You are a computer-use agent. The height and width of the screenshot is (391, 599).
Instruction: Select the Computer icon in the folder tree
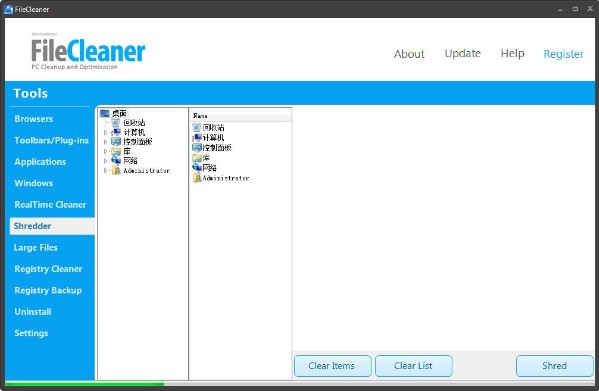point(116,132)
